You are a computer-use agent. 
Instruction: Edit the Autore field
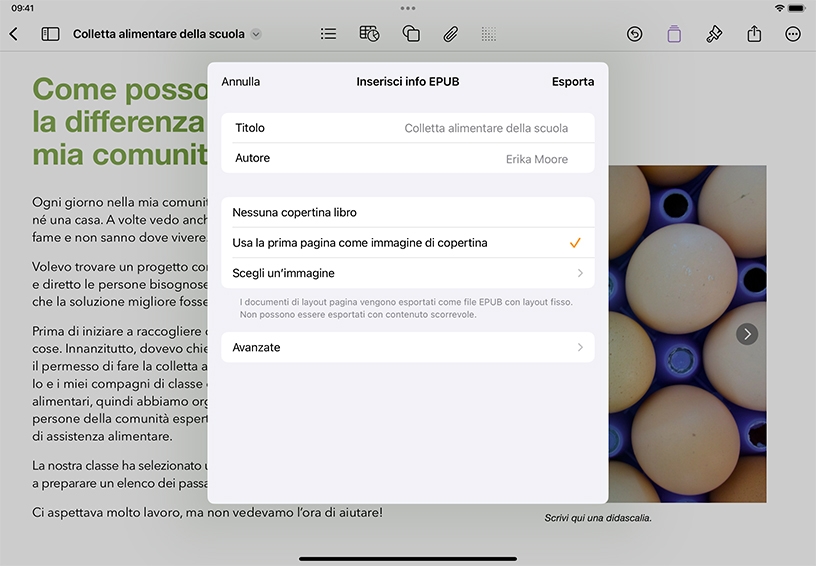[408, 158]
